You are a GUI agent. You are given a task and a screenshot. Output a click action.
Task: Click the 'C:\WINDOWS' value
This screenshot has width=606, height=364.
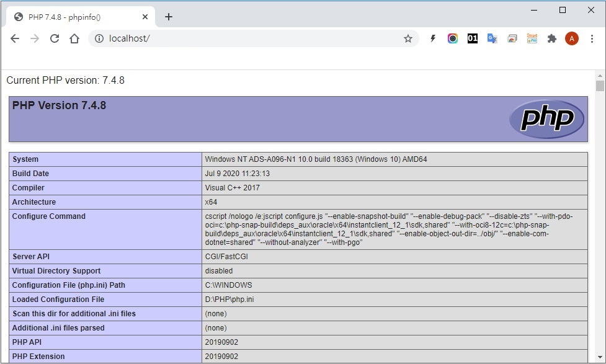(228, 285)
